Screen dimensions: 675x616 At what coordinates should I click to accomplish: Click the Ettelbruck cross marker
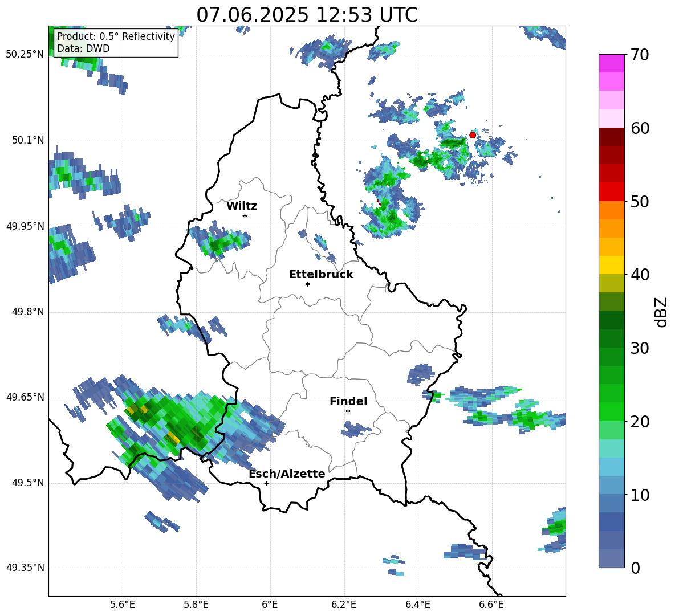pos(307,284)
